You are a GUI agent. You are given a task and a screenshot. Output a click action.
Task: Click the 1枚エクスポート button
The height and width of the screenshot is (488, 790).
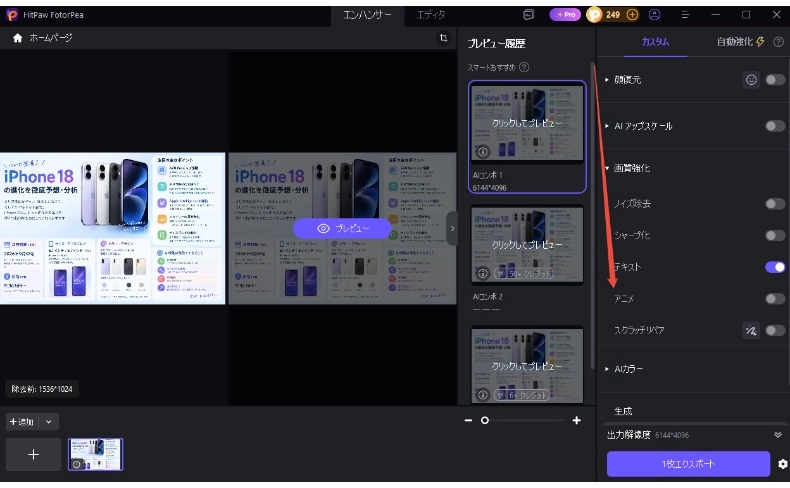coord(688,464)
